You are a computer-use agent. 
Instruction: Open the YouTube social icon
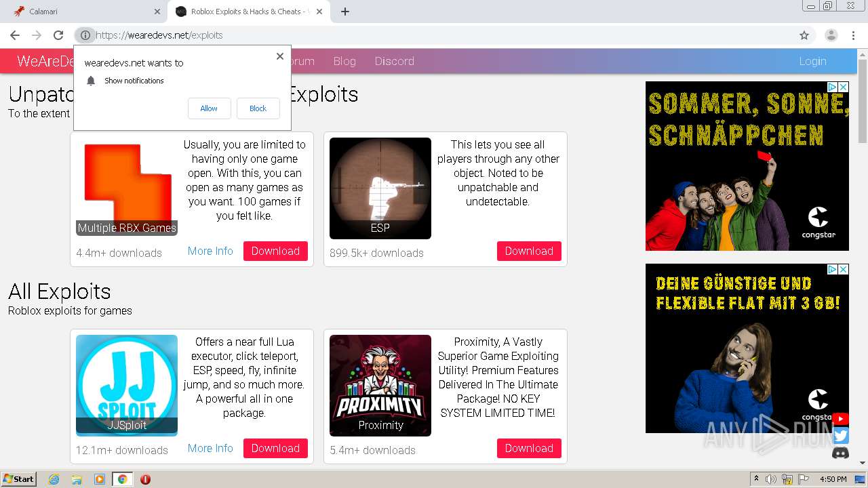840,420
